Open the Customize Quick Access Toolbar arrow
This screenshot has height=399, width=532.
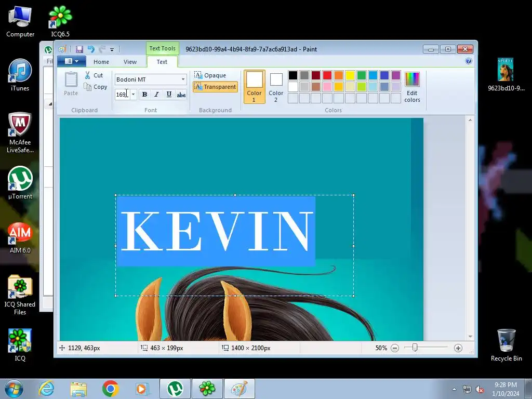coord(112,49)
